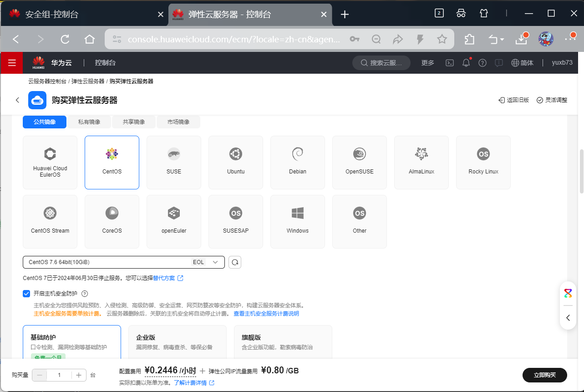
Task: Open the Huawei Cloud hamburger menu
Action: [11, 63]
